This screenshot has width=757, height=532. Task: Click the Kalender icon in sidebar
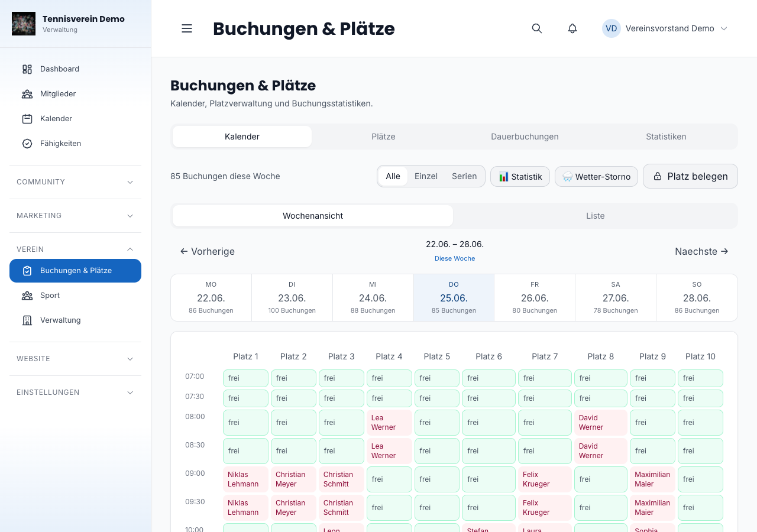pos(27,119)
